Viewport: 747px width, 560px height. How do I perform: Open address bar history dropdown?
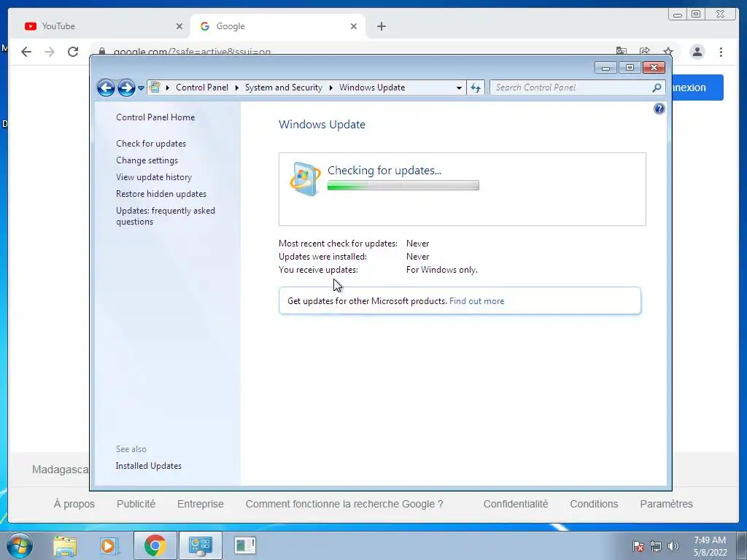[x=459, y=87]
